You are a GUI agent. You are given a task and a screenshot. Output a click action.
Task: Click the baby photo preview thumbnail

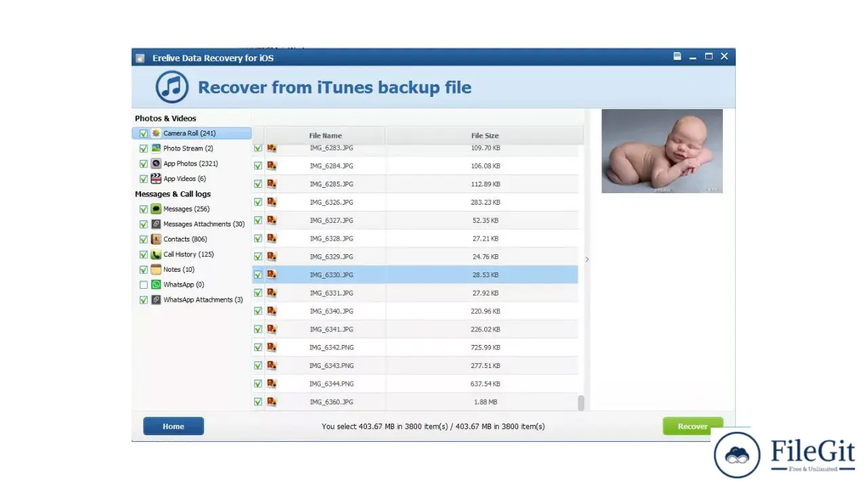click(662, 151)
